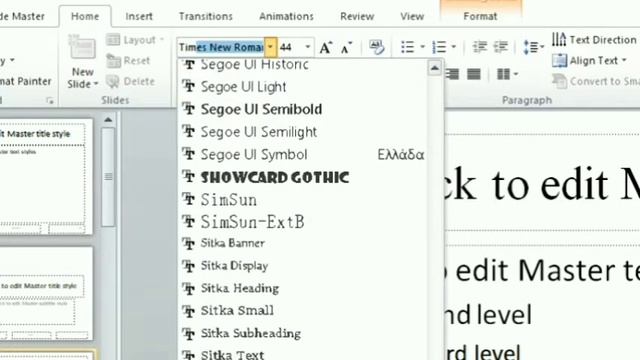Screen dimensions: 640x360
Task: Open the font name dropdown arrow
Action: click(270, 47)
